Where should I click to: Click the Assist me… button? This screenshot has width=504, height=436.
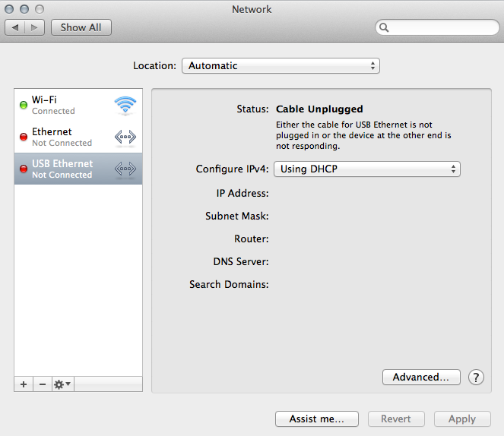(x=316, y=419)
